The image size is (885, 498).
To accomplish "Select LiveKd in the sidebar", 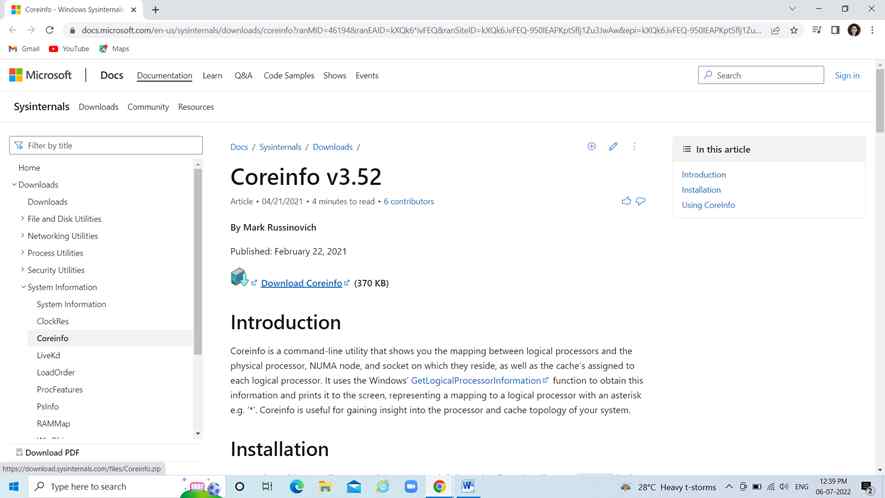I will (x=48, y=355).
